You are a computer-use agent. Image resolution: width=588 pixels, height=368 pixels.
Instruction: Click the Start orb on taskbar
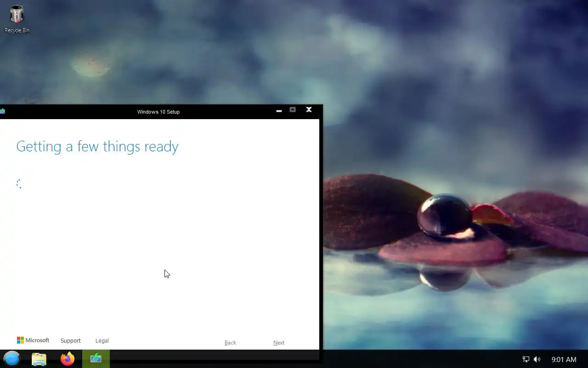click(12, 359)
